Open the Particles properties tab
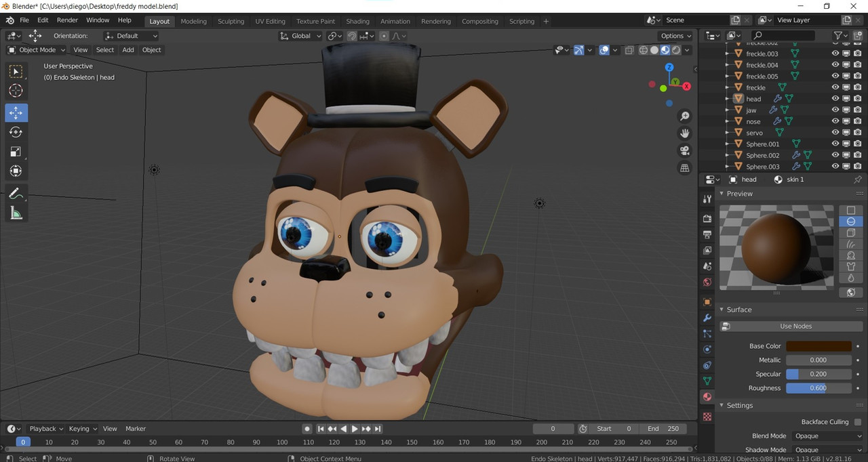This screenshot has height=462, width=868. click(x=707, y=333)
